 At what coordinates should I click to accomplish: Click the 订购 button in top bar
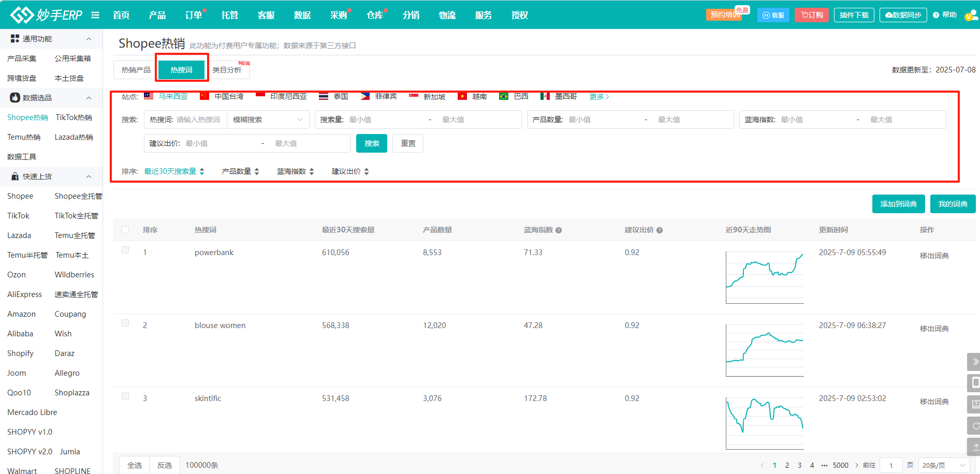(812, 15)
